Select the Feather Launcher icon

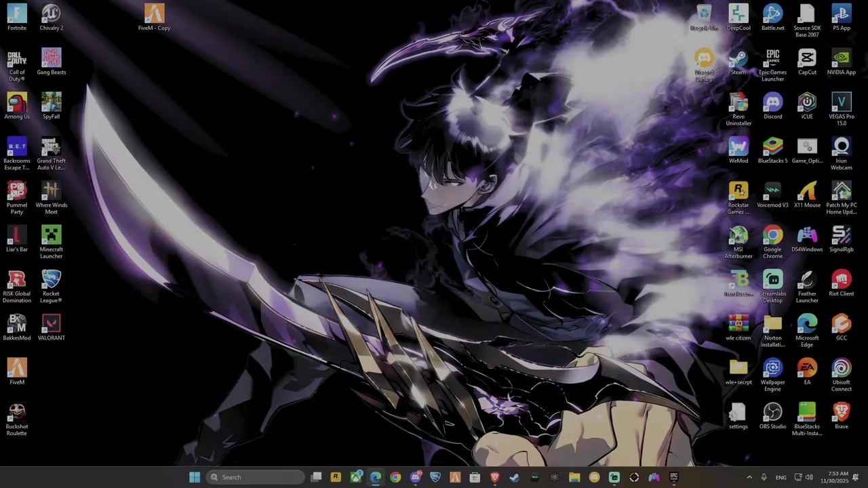tap(807, 286)
